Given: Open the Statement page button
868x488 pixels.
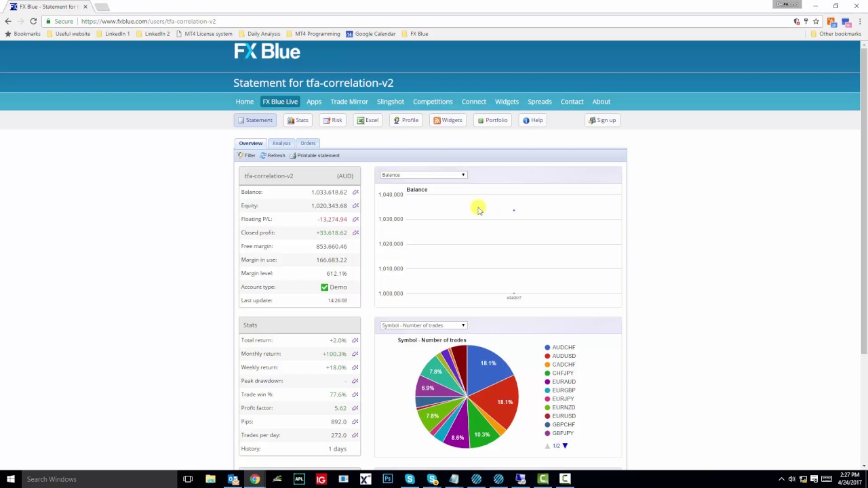Looking at the screenshot, I should tap(255, 120).
